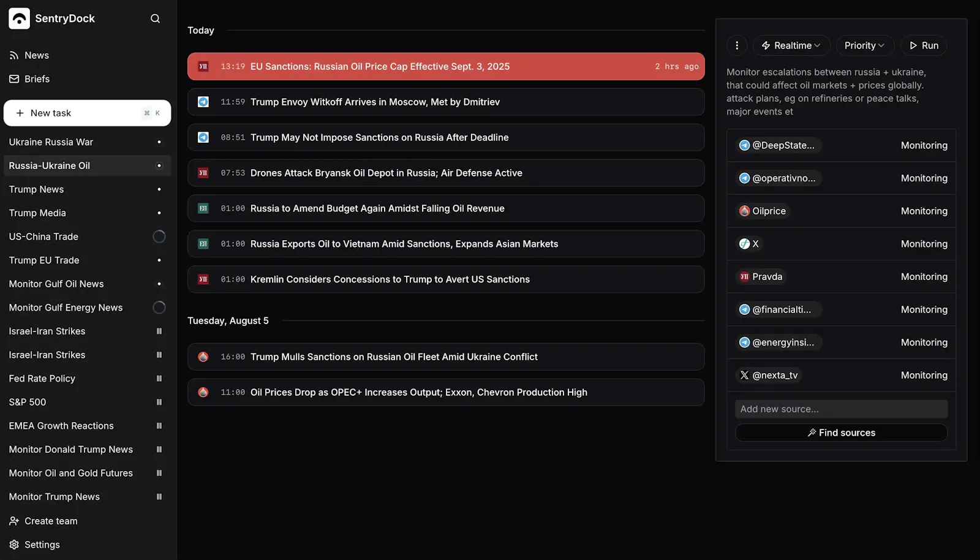Viewport: 980px width, 560px height.
Task: Click Monitoring status for @nexta_tv
Action: (924, 376)
